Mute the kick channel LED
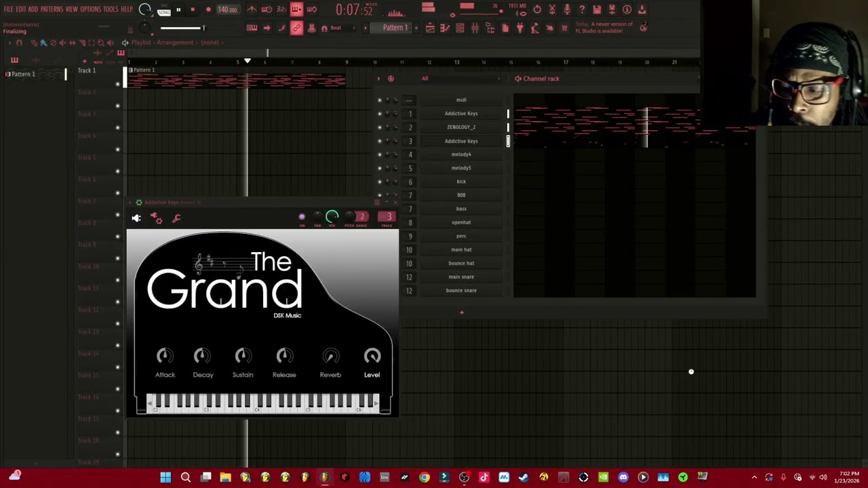Viewport: 868px width, 488px height. (x=379, y=182)
